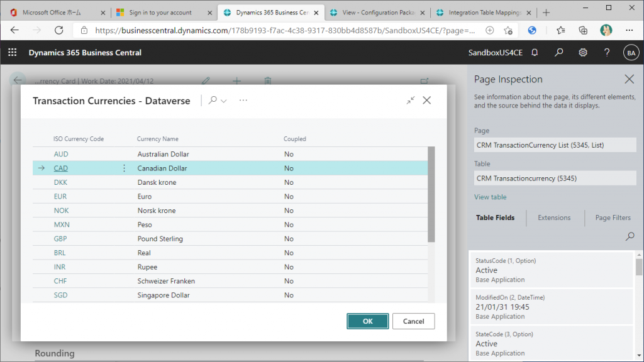Select the Euro currency name cell
Viewport: 644px width, 362px height.
[145, 197]
